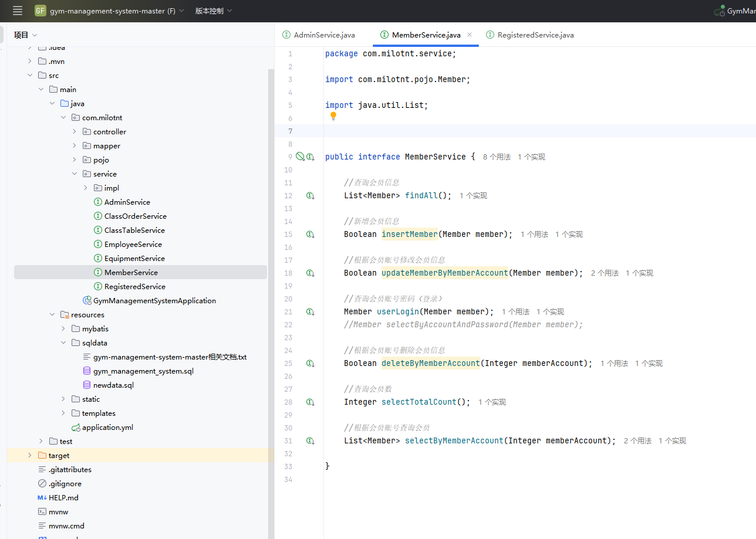
Task: Collapse the resources folder
Action: 52,314
